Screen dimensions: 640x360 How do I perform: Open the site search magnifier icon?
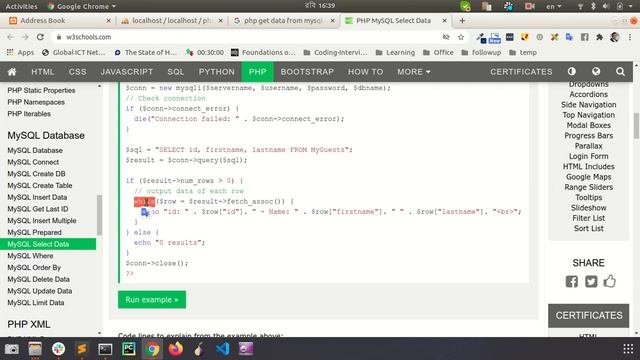pos(620,72)
